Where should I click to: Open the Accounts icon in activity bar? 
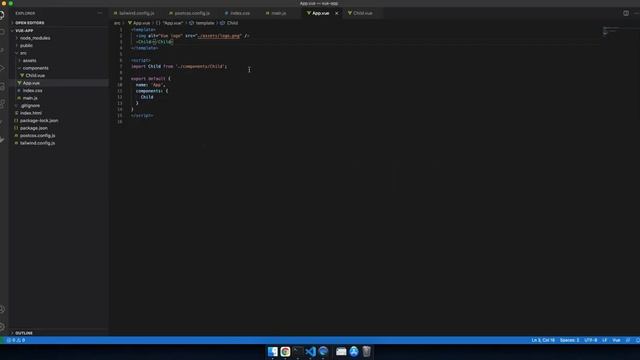[x=2, y=309]
